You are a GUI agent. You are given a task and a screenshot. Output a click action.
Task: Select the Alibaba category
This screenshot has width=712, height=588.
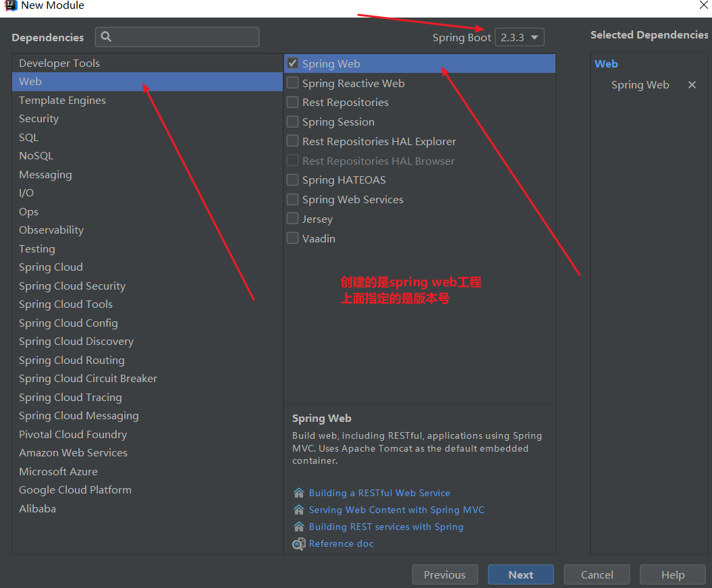tap(148, 508)
